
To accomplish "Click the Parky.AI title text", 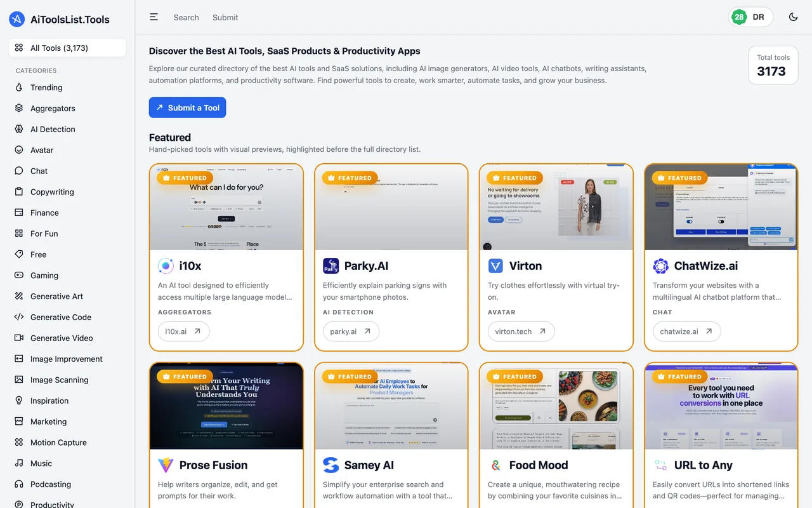I will (366, 265).
